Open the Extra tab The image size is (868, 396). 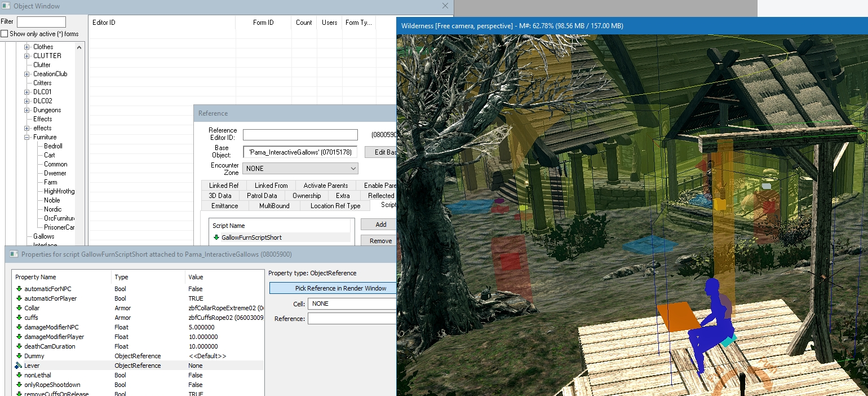point(343,196)
